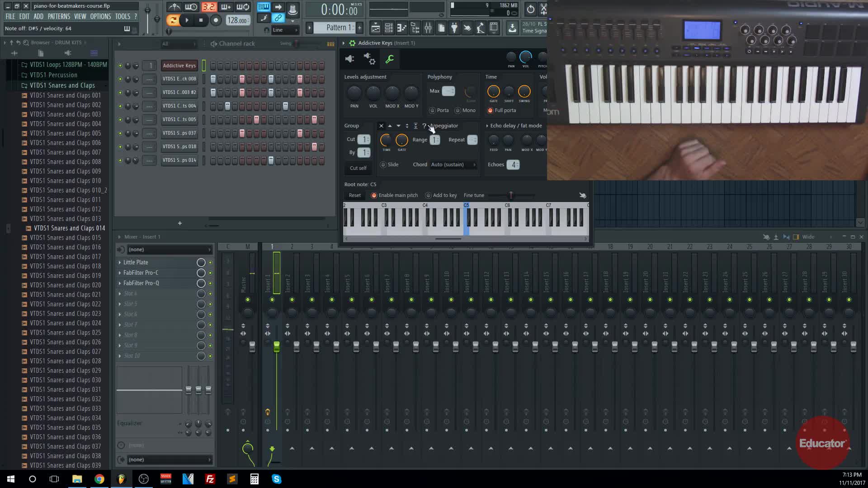Expand the Little Plate effect slot
The image size is (868, 488).
(120, 262)
